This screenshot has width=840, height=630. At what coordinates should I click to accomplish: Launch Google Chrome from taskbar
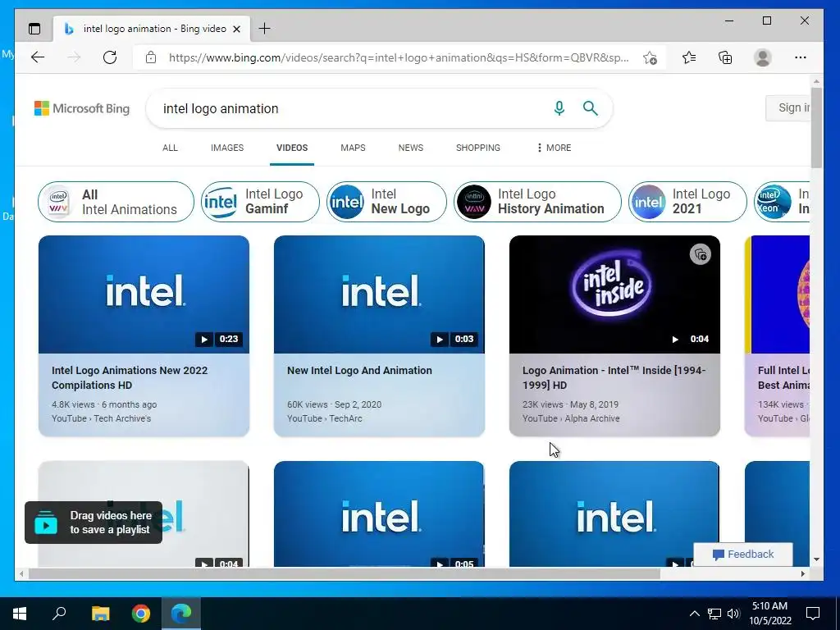[x=141, y=614]
